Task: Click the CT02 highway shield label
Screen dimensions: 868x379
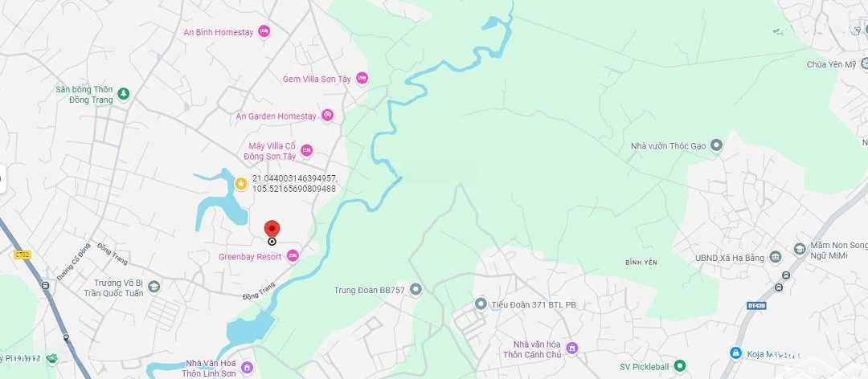Action: coord(23,255)
